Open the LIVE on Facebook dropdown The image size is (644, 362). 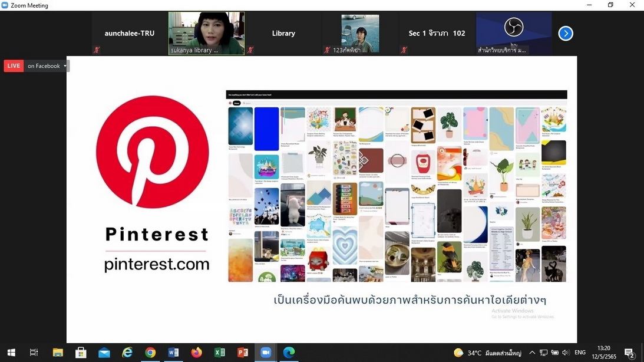[x=65, y=66]
